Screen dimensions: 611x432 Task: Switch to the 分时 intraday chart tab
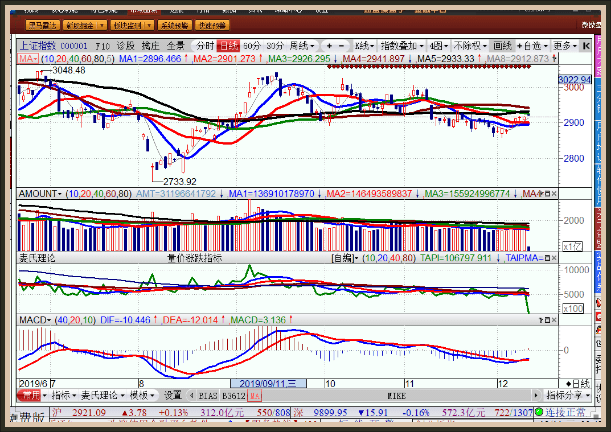pyautogui.click(x=205, y=46)
